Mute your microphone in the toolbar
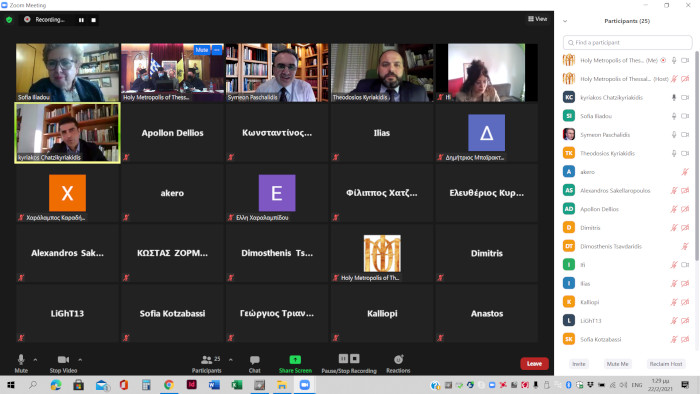 point(21,363)
